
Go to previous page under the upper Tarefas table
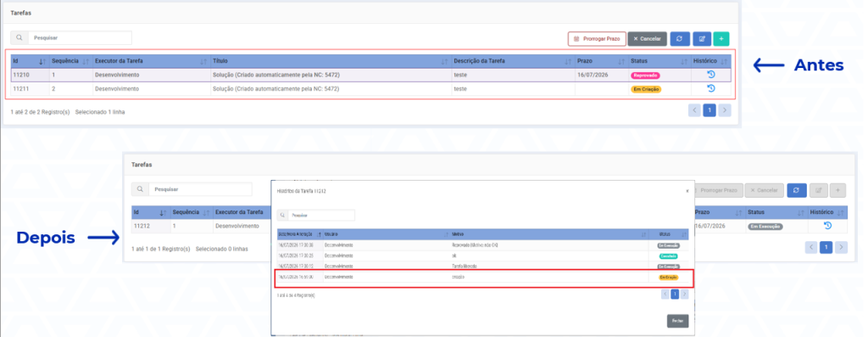pyautogui.click(x=694, y=110)
